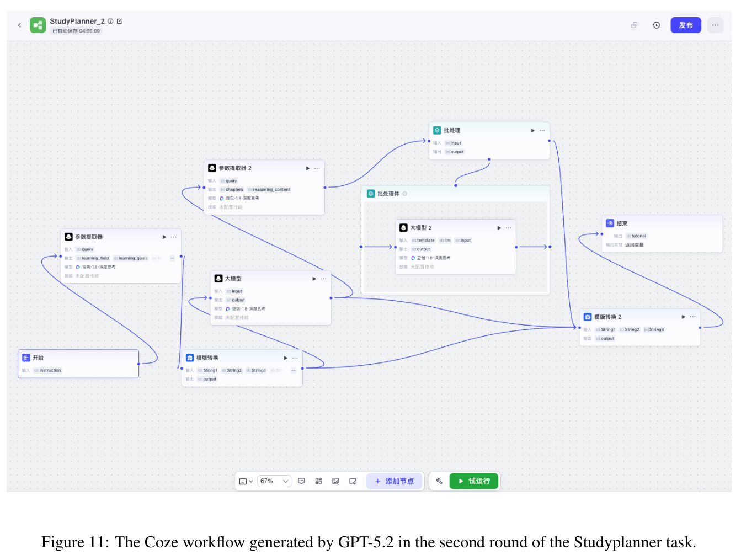Run the 模版转换 2 node
The width and height of the screenshot is (741, 560).
(683, 317)
